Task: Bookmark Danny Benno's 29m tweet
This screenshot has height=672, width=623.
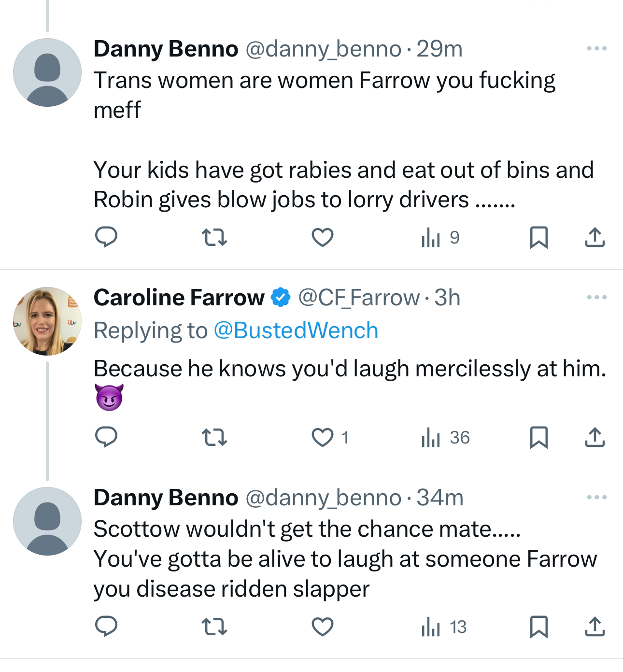Action: click(x=538, y=237)
